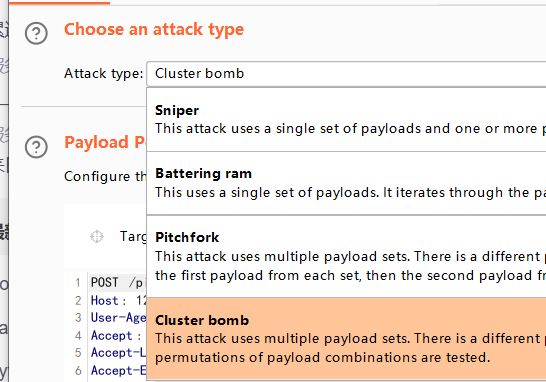Screen dimensions: 546x382
Task: Open help for Payload Positions section
Action: (36, 147)
